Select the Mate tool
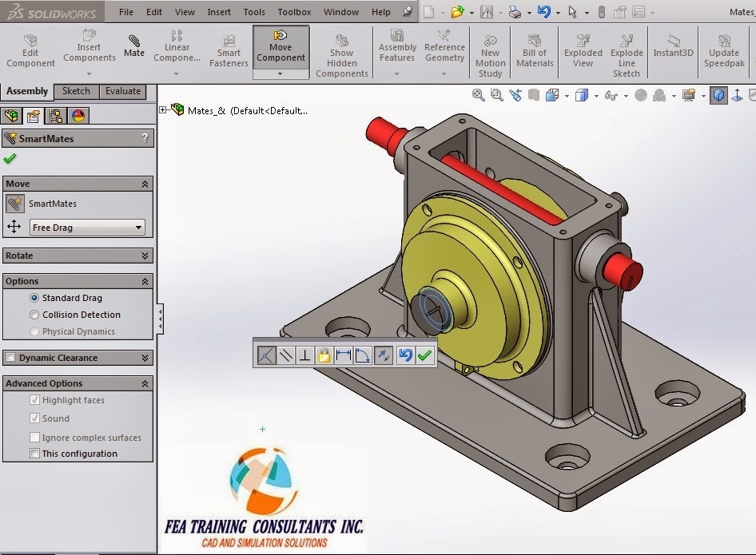 (x=134, y=46)
